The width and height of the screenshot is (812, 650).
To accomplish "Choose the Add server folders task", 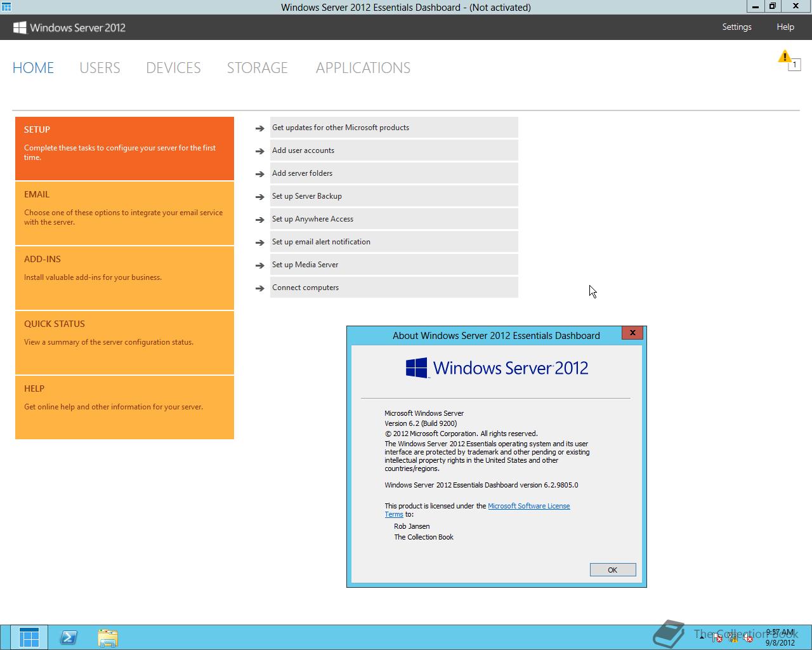I will click(x=394, y=173).
